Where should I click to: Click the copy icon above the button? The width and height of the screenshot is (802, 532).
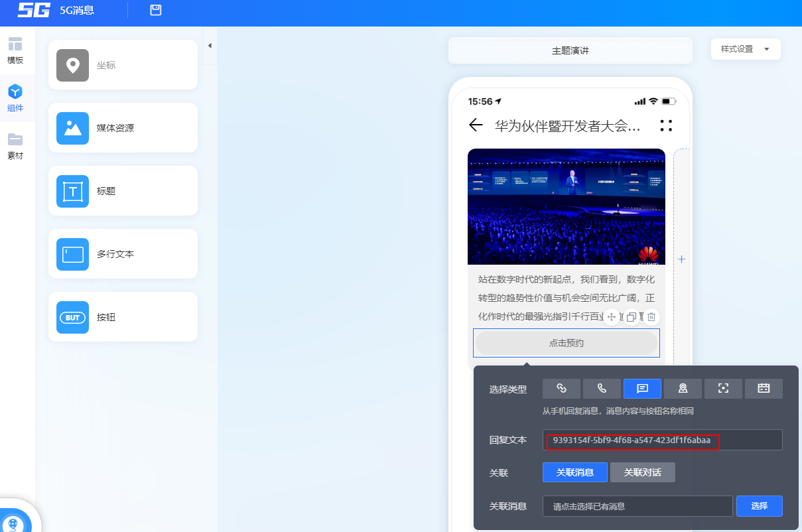click(632, 317)
